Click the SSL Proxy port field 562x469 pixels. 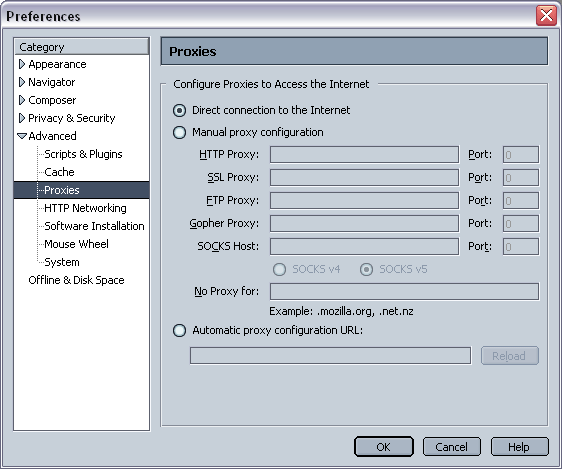click(521, 177)
